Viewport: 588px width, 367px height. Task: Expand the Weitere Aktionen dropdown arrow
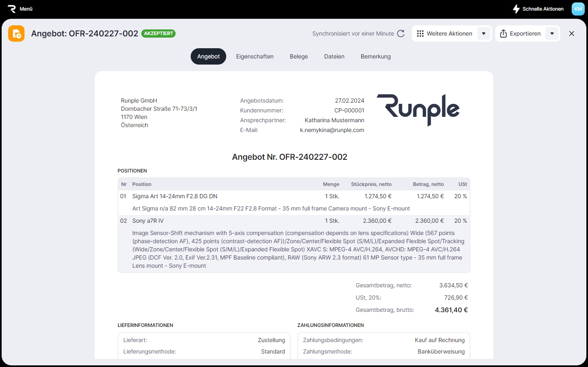[484, 34]
